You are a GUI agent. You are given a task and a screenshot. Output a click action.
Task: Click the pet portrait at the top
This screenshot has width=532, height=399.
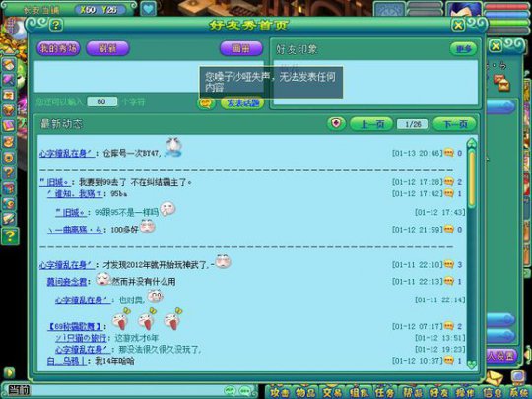pos(389,9)
